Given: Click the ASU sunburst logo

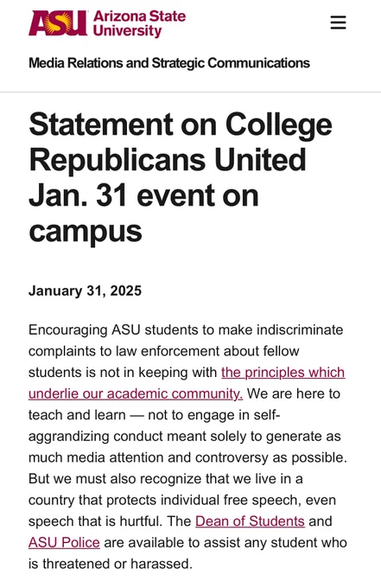Looking at the screenshot, I should (x=58, y=22).
